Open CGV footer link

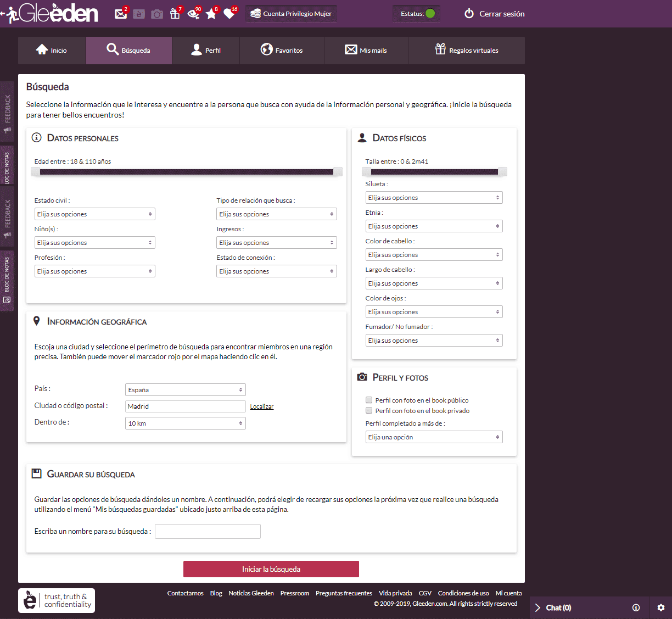point(425,593)
